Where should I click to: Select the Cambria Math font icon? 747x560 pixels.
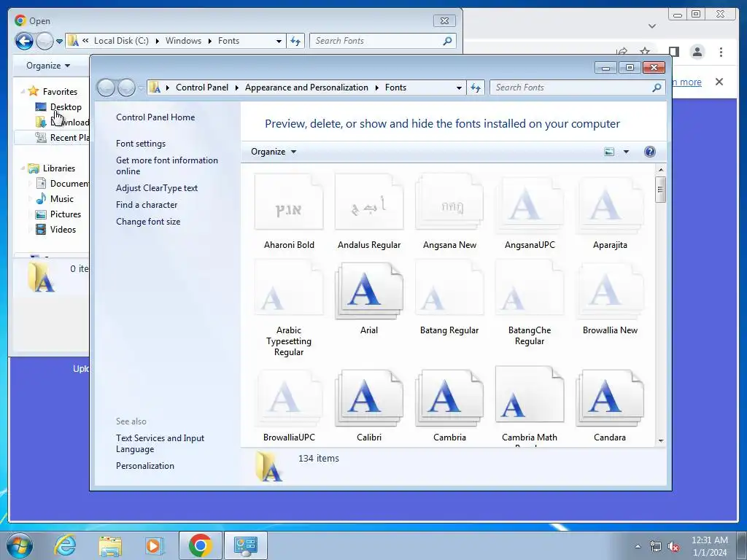(530, 394)
